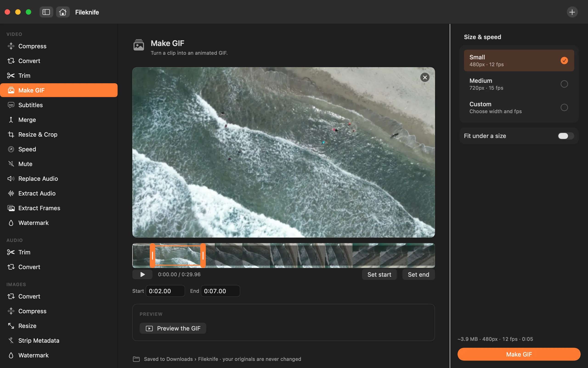The image size is (588, 368).
Task: Click the Images Compress icon
Action: coord(11,311)
